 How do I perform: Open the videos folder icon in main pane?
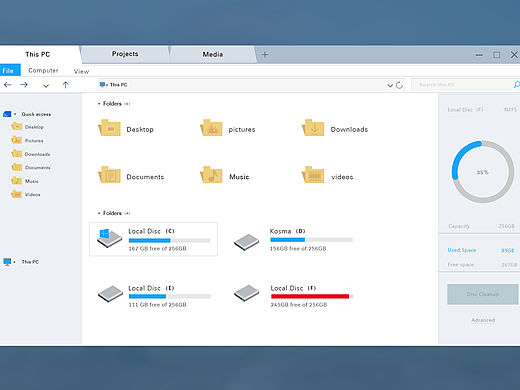(x=313, y=175)
